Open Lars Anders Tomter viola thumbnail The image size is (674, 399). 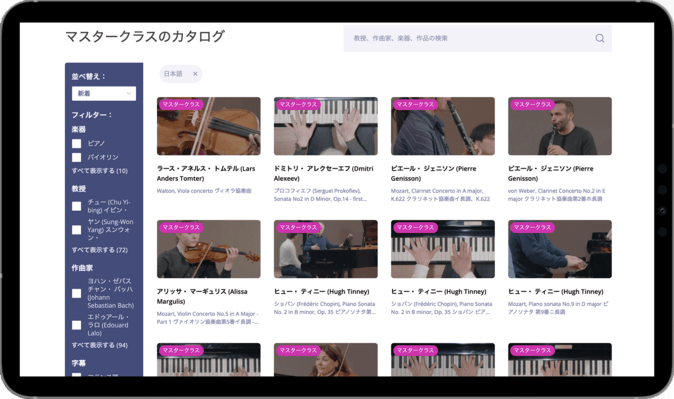[208, 126]
